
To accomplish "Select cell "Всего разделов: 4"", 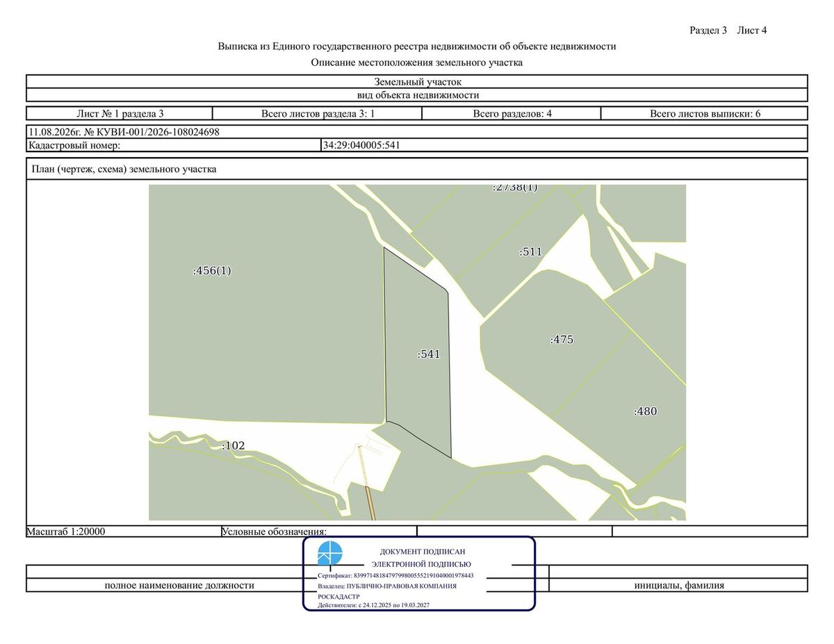I will coord(512,113).
